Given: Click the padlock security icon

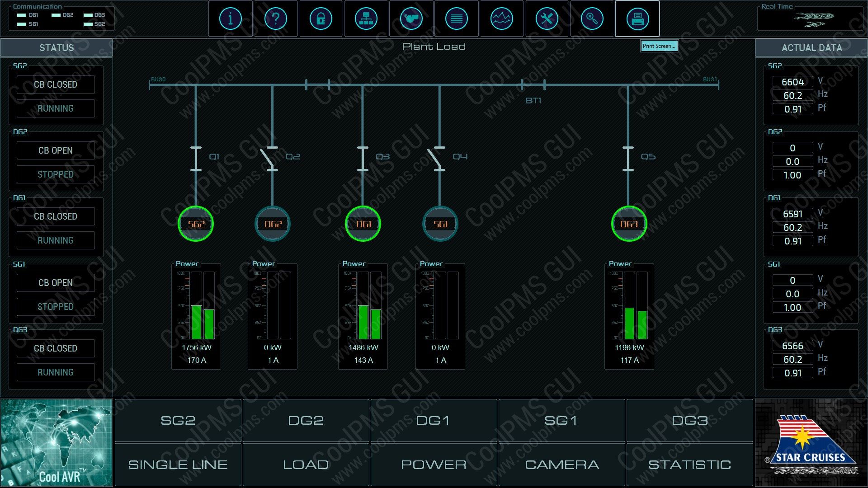Looking at the screenshot, I should pyautogui.click(x=321, y=19).
